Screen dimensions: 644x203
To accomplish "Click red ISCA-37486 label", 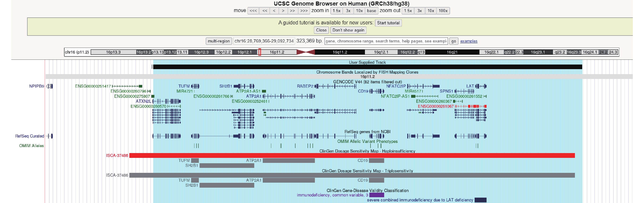I will [117, 156].
